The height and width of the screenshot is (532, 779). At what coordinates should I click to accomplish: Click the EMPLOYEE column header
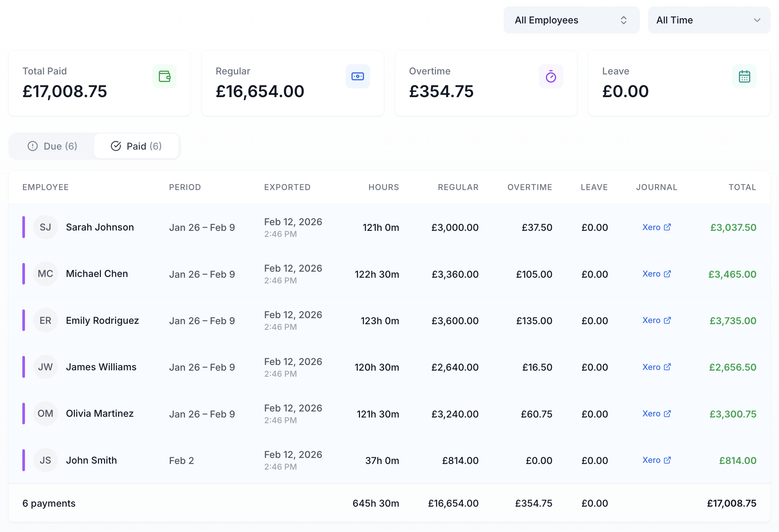point(45,187)
